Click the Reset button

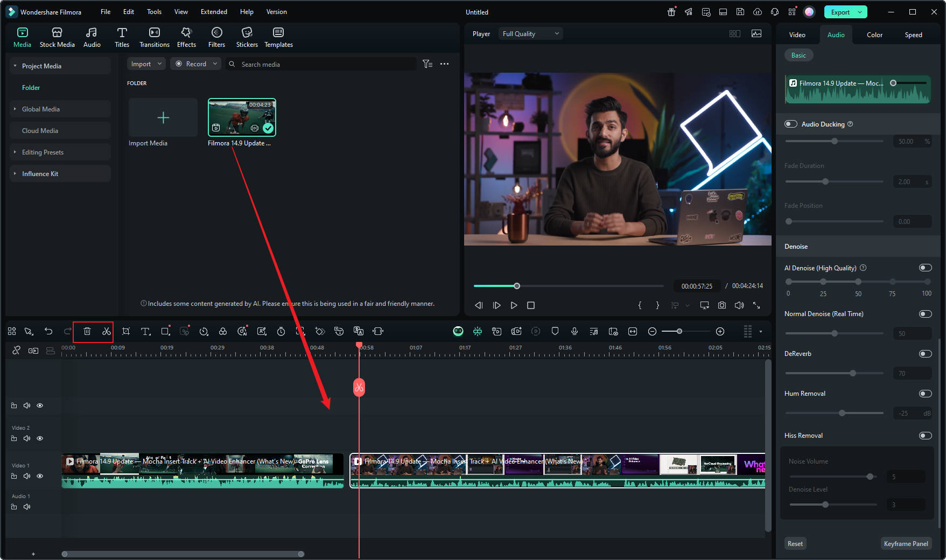795,544
